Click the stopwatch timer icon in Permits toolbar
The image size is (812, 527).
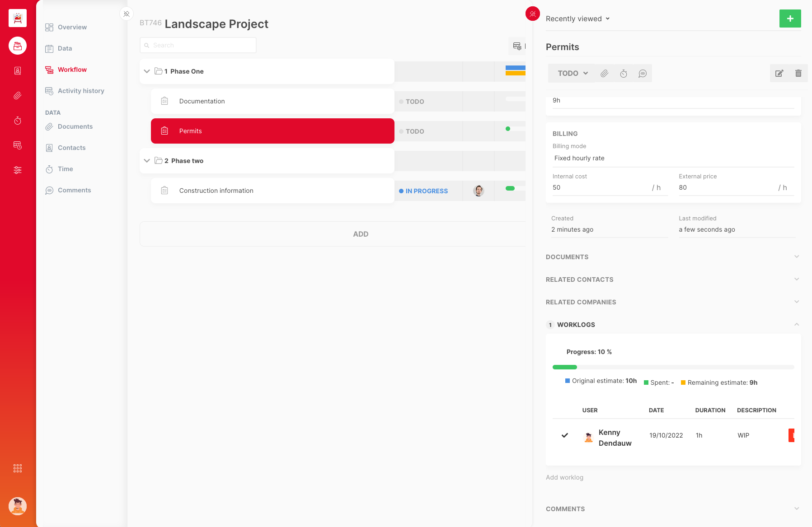click(x=624, y=74)
